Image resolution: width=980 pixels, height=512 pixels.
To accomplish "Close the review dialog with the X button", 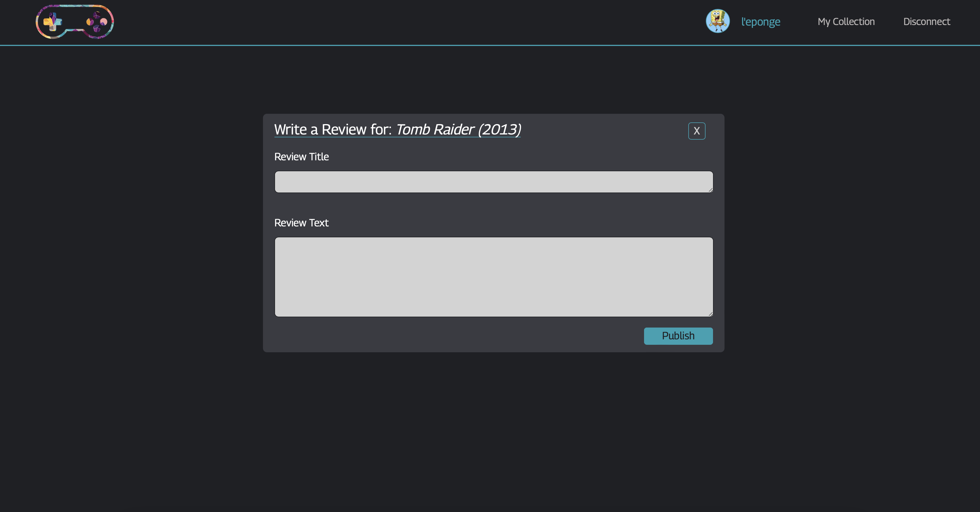I will 697,131.
